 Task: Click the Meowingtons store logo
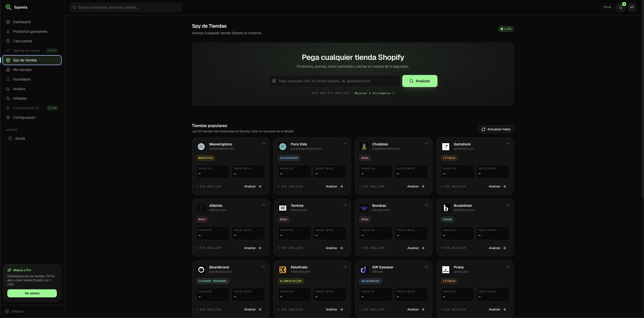click(x=201, y=146)
